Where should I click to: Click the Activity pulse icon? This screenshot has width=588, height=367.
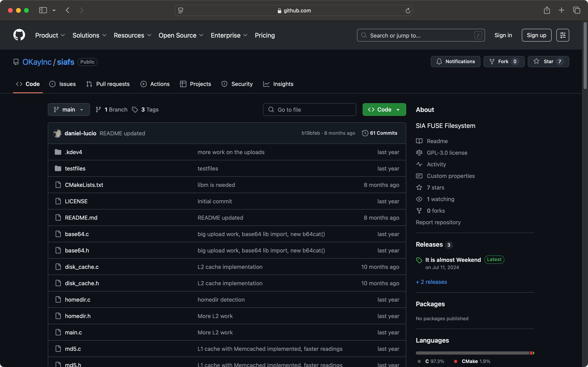(419, 164)
